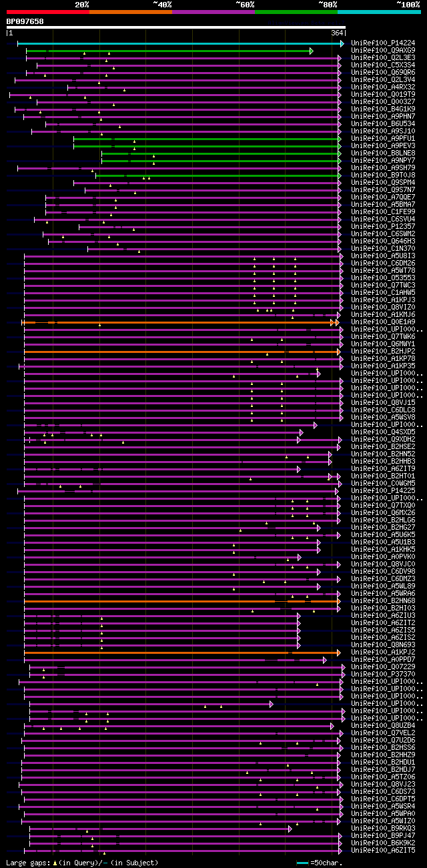Click the orange alignment bar for UniRef100_B2HJP2
This screenshot has height=868, width=427.
(183, 352)
